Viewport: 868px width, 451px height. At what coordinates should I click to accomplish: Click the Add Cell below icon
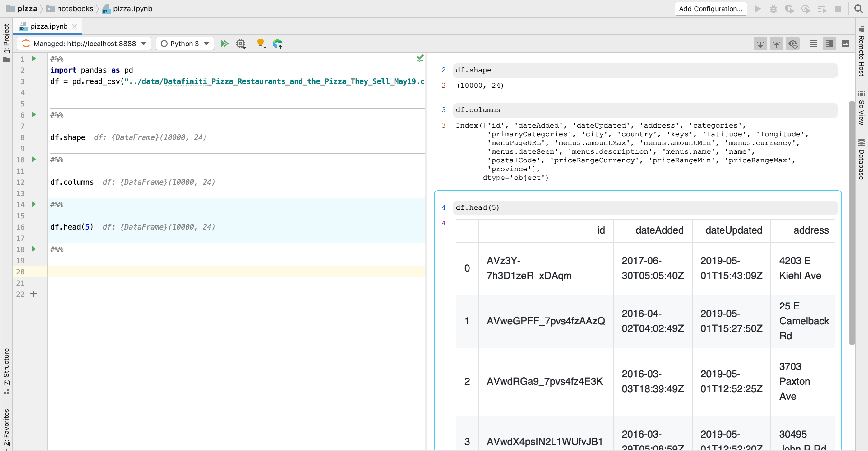[x=760, y=43]
